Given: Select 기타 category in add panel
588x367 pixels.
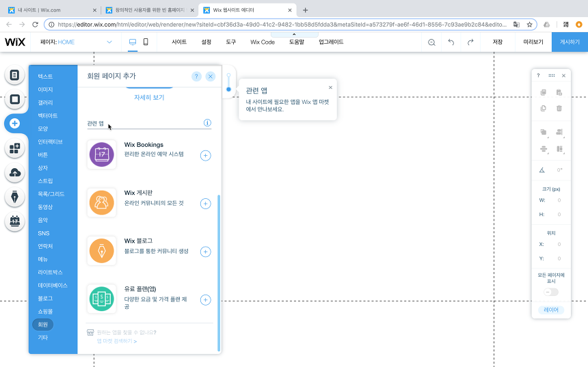Looking at the screenshot, I should [x=43, y=338].
